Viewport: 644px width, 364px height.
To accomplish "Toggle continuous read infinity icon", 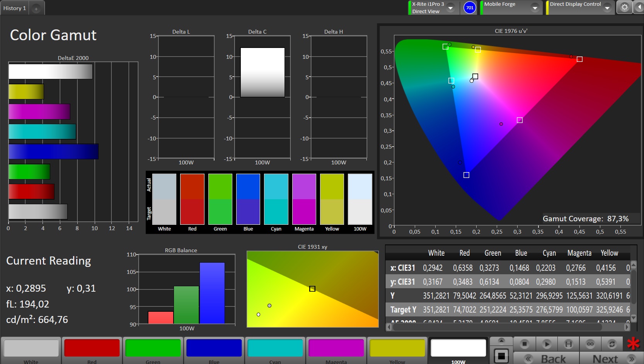I will coord(590,343).
